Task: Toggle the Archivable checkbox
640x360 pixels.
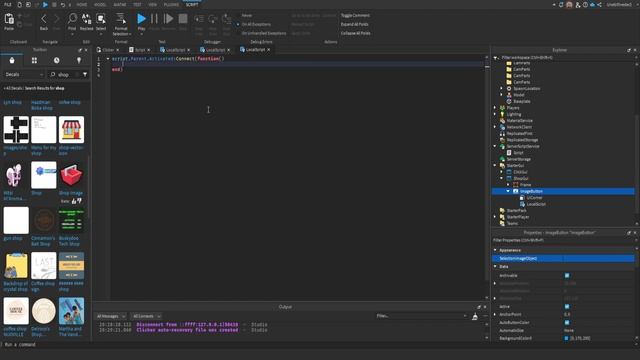Action: coord(567,276)
